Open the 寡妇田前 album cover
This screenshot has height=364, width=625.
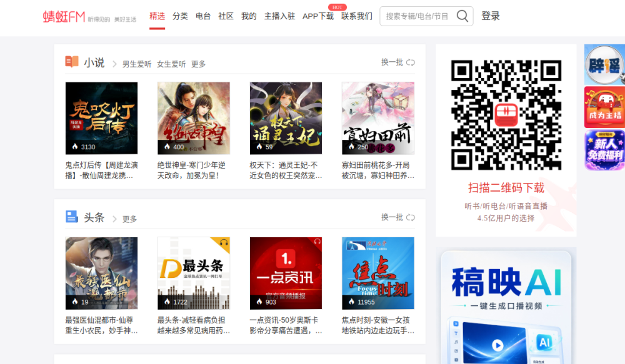[x=378, y=118]
